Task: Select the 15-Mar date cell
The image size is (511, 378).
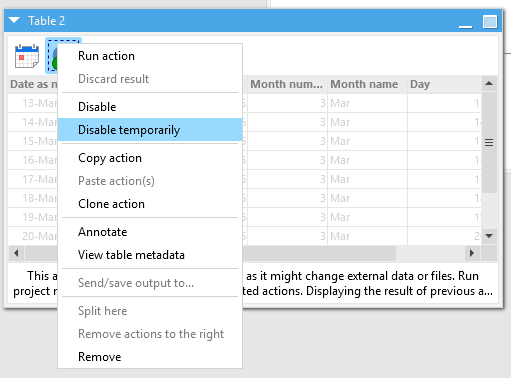Action: [x=33, y=141]
